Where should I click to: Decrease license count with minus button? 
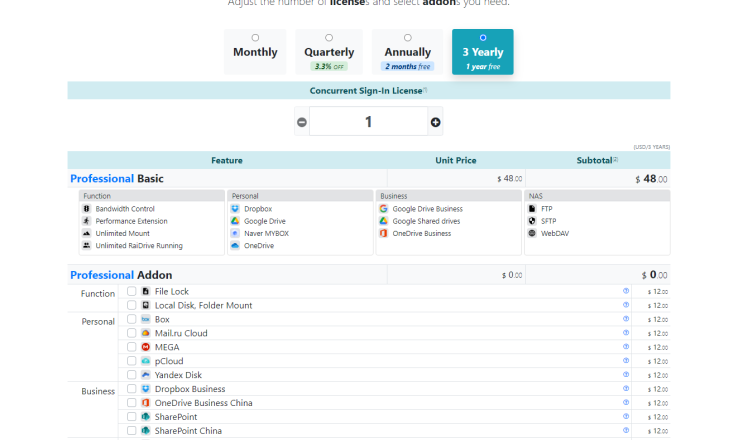click(x=302, y=122)
